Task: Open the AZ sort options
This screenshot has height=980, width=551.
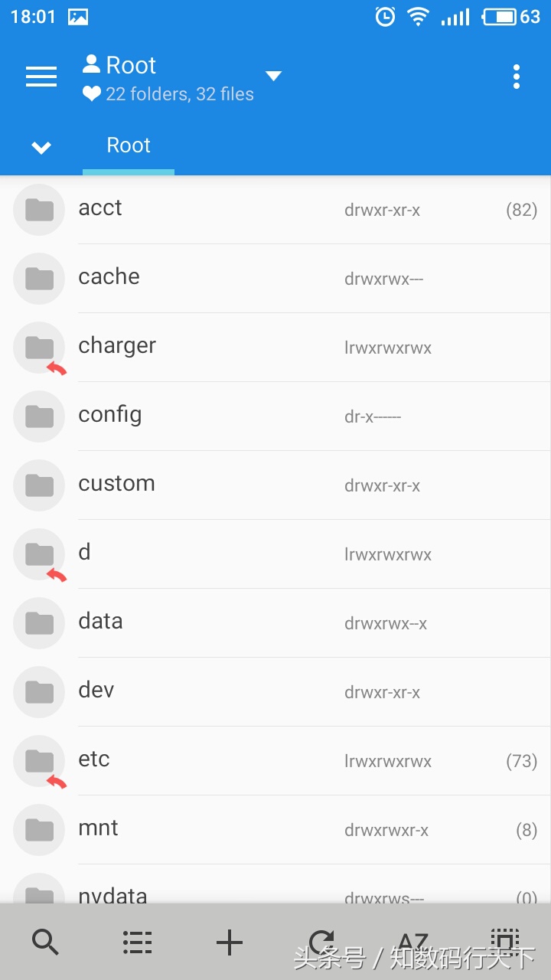Action: point(413,940)
